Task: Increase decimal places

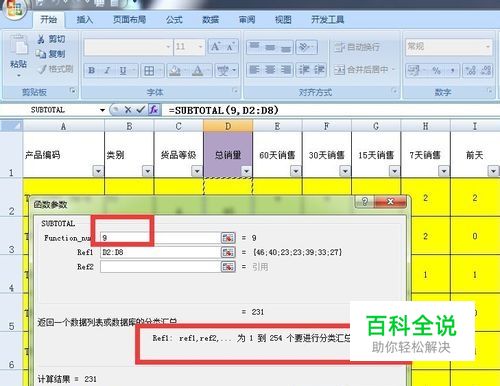Action: coord(470,70)
